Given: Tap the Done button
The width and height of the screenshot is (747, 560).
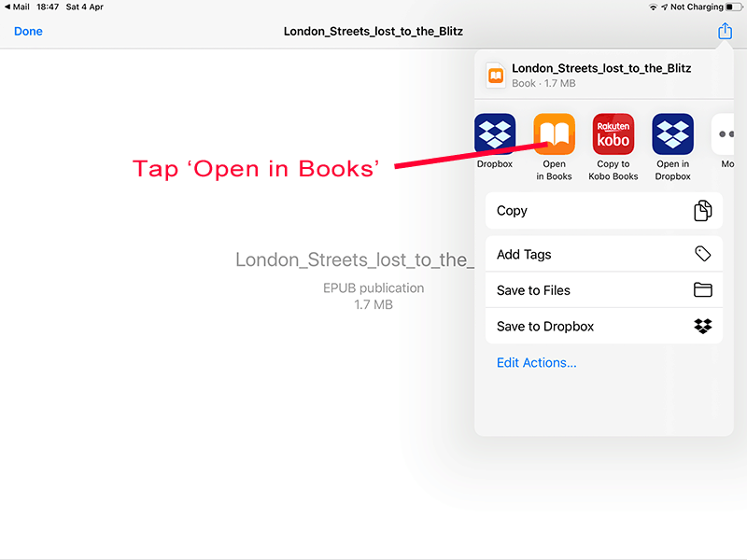Looking at the screenshot, I should [x=28, y=31].
